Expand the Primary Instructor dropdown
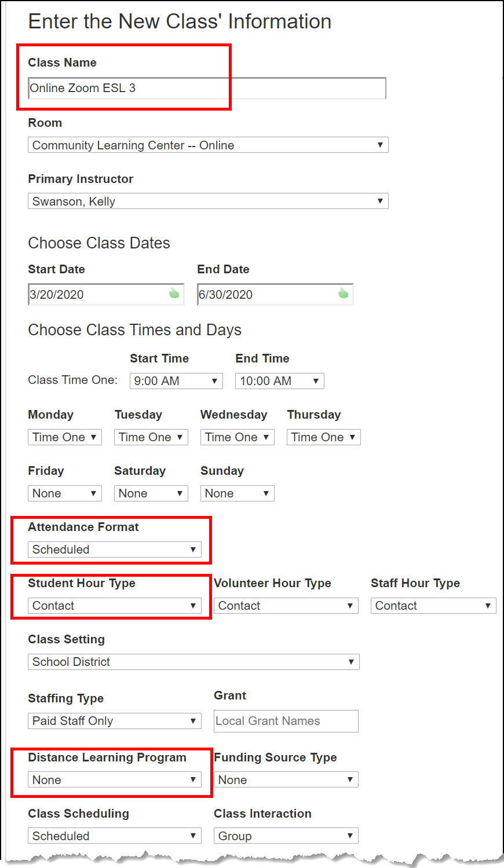Image resolution: width=504 pixels, height=868 pixels. click(x=208, y=201)
